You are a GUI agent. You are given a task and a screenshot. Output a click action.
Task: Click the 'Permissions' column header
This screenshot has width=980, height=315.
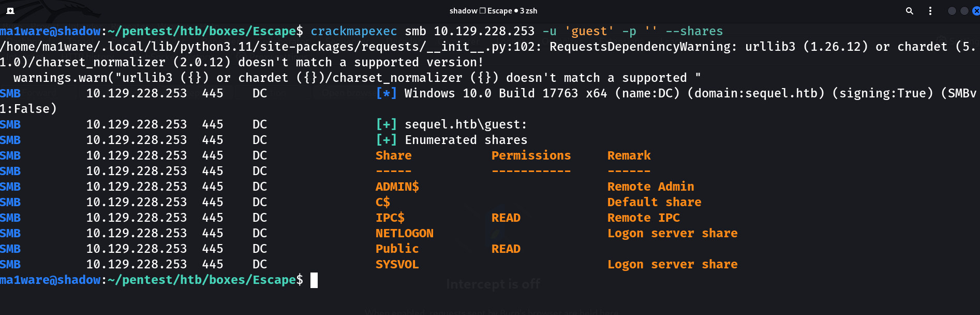coord(531,155)
